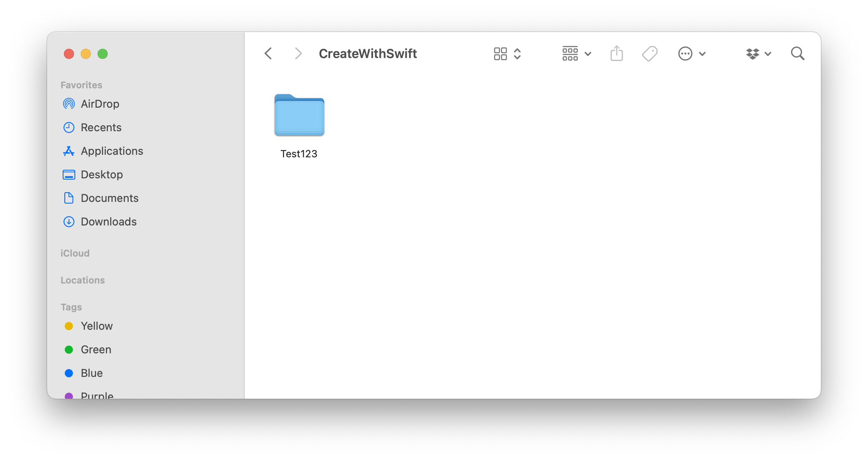Open the Downloads sidebar item

108,222
